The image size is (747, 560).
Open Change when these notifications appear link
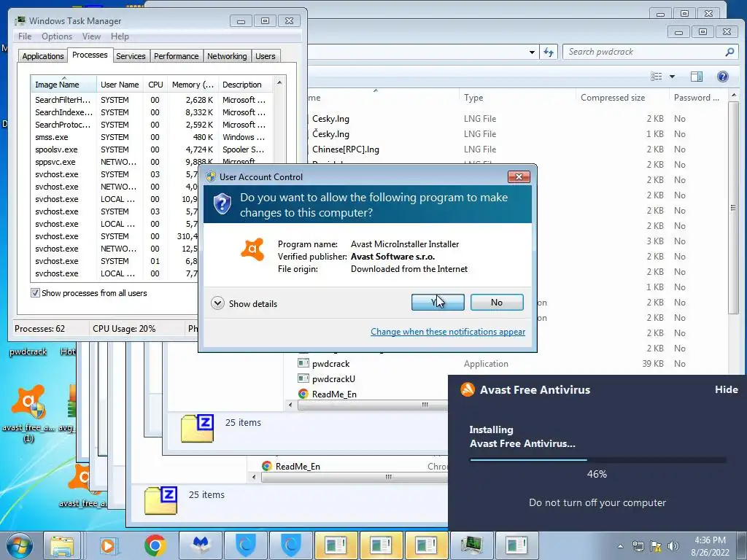point(448,332)
